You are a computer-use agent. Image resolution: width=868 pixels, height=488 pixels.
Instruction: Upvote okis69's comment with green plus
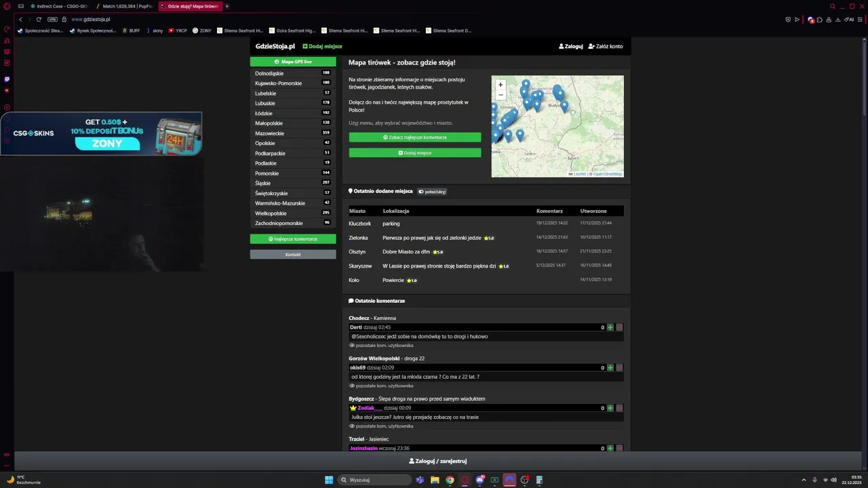point(610,368)
